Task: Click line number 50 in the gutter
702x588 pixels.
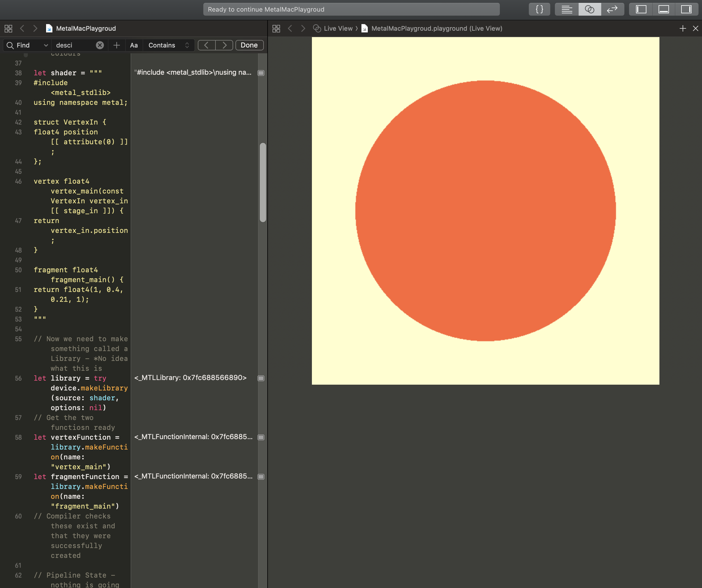Action: point(18,270)
